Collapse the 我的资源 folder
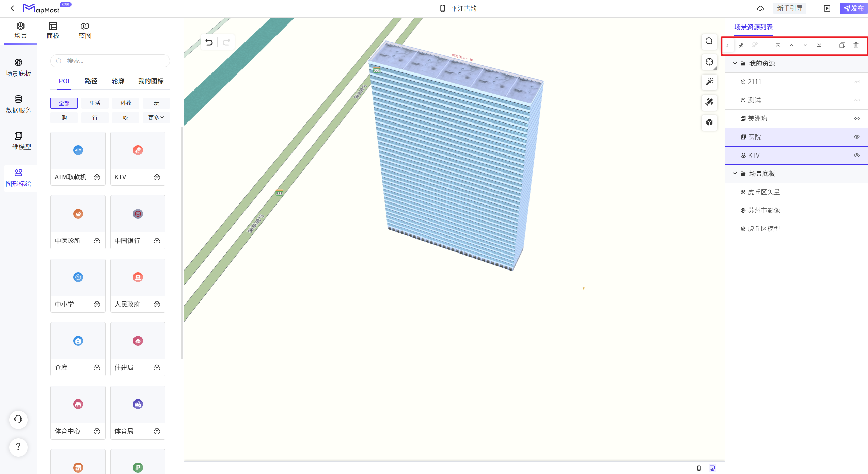Viewport: 868px width, 474px height. 735,63
